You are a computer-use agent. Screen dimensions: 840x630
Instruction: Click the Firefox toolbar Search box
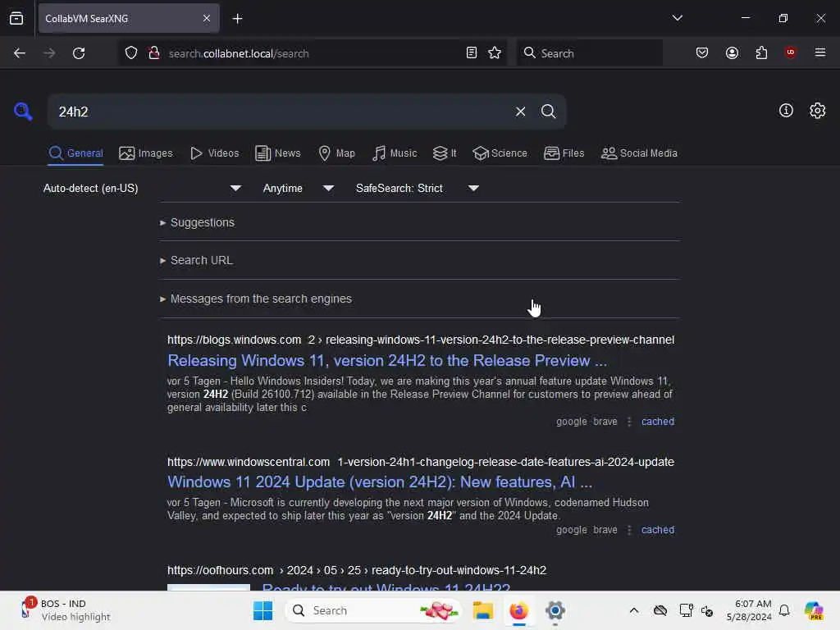pos(589,53)
